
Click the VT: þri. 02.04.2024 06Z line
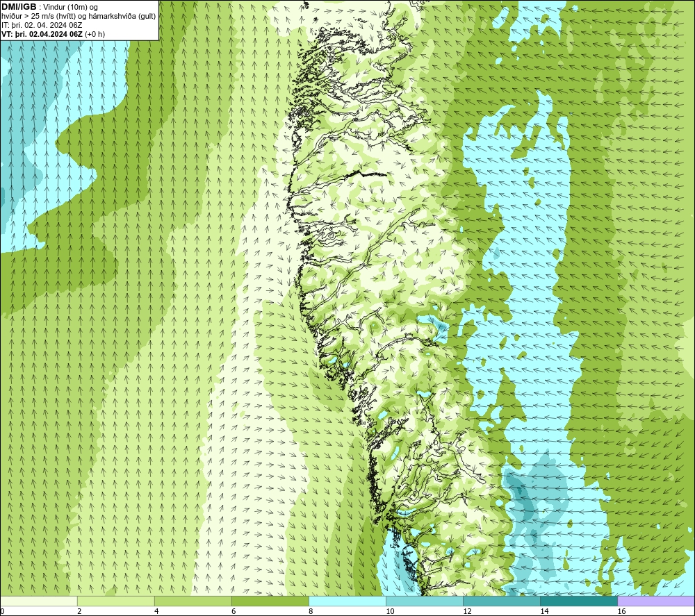tap(54, 34)
